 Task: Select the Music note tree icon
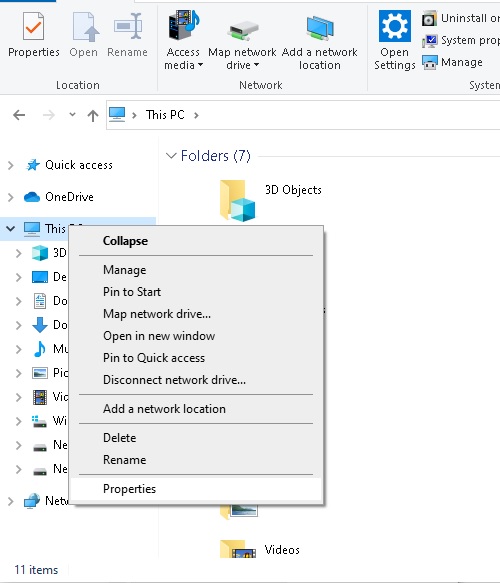pos(39,349)
